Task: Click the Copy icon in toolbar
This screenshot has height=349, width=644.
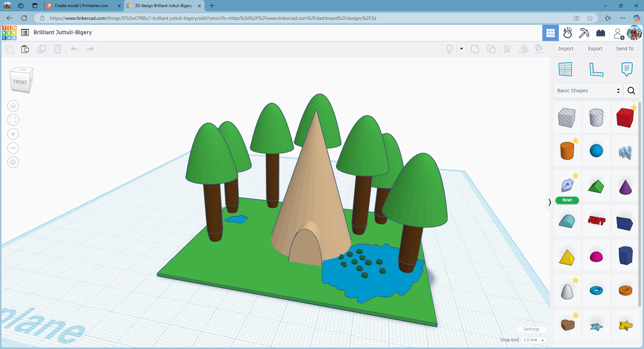Action: click(x=9, y=49)
